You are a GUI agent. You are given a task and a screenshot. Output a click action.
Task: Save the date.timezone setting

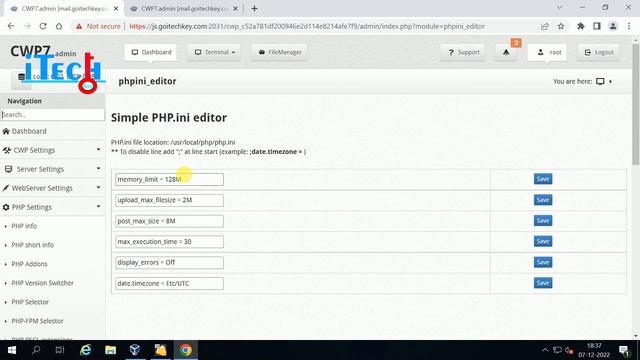tap(543, 283)
